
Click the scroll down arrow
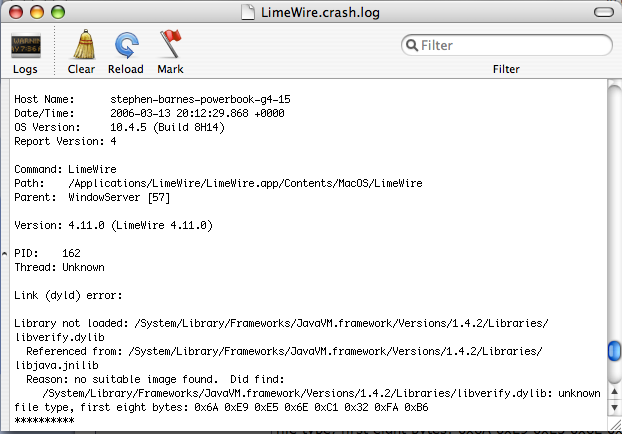pyautogui.click(x=614, y=407)
